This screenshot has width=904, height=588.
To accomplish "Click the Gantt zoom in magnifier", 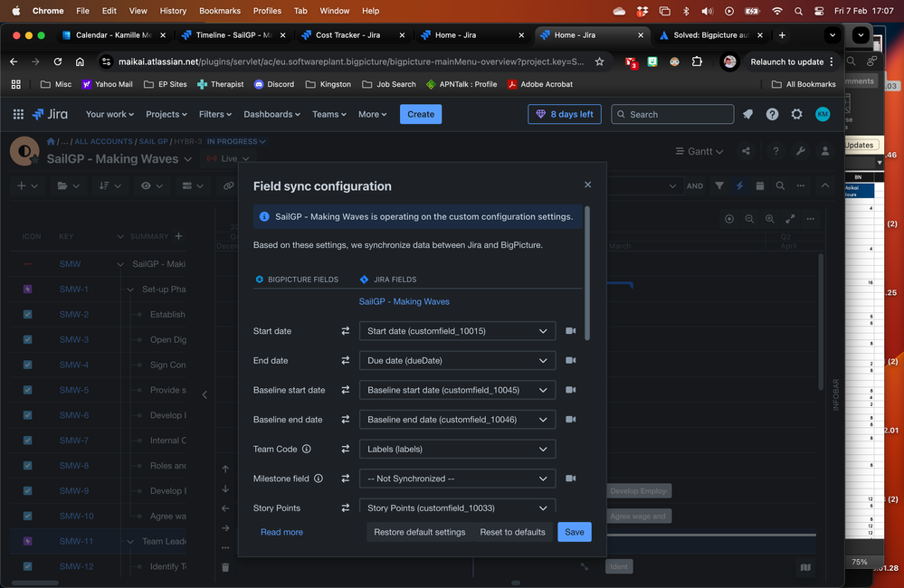I will pos(770,219).
